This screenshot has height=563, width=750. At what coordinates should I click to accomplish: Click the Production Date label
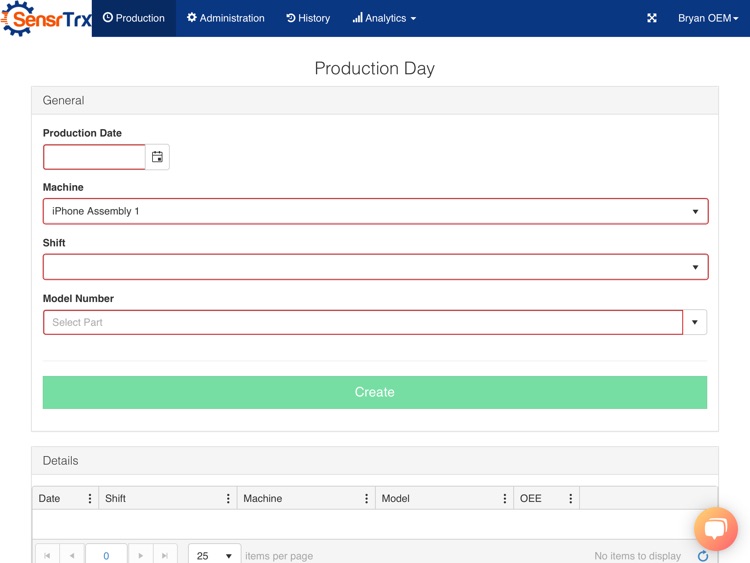(82, 133)
